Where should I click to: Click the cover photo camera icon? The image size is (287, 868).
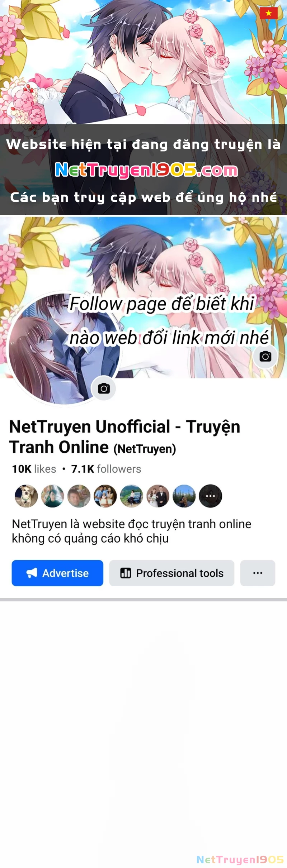[x=265, y=357]
